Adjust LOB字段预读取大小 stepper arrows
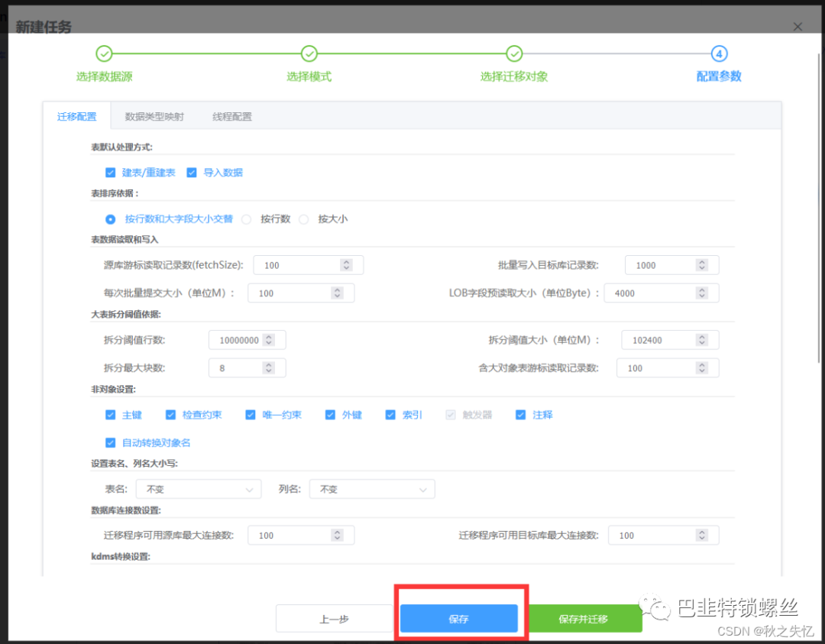 (x=702, y=293)
